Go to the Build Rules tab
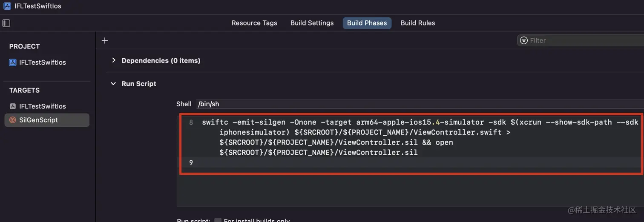 [x=417, y=23]
